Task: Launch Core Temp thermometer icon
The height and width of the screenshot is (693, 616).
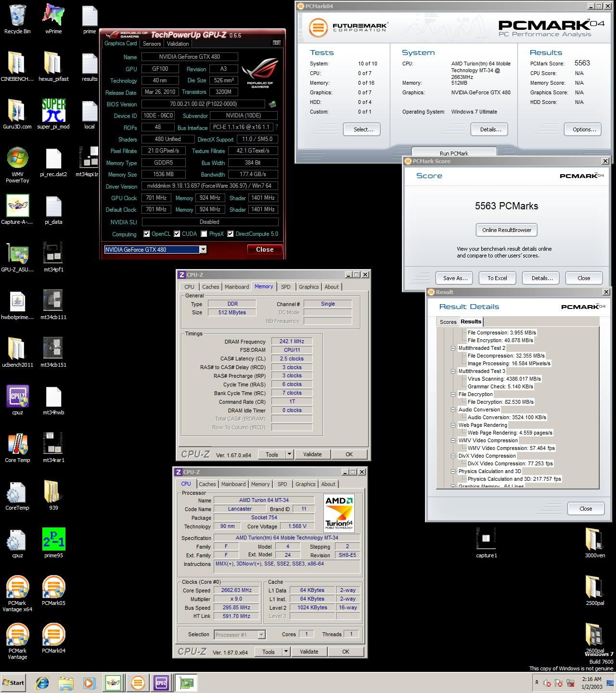Action: pyautogui.click(x=17, y=448)
